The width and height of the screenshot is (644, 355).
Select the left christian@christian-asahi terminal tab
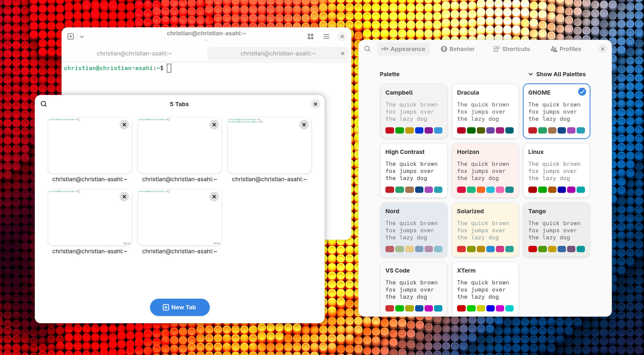pyautogui.click(x=134, y=53)
